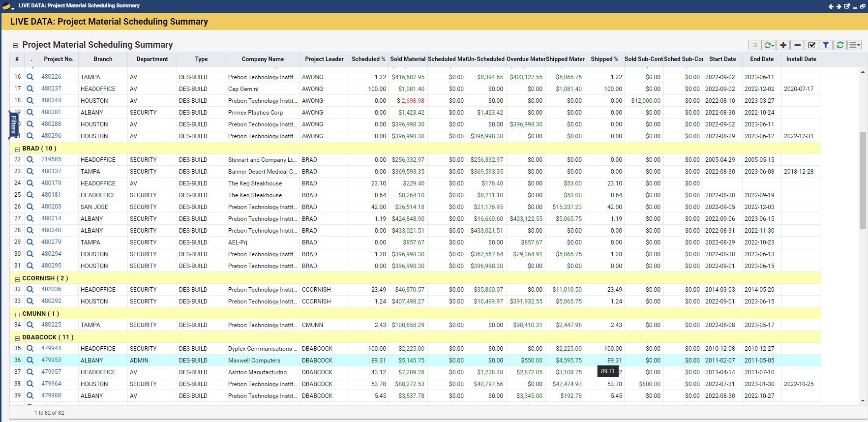This screenshot has width=868, height=422.
Task: Collapse the BRAD (10) group
Action: [x=17, y=149]
